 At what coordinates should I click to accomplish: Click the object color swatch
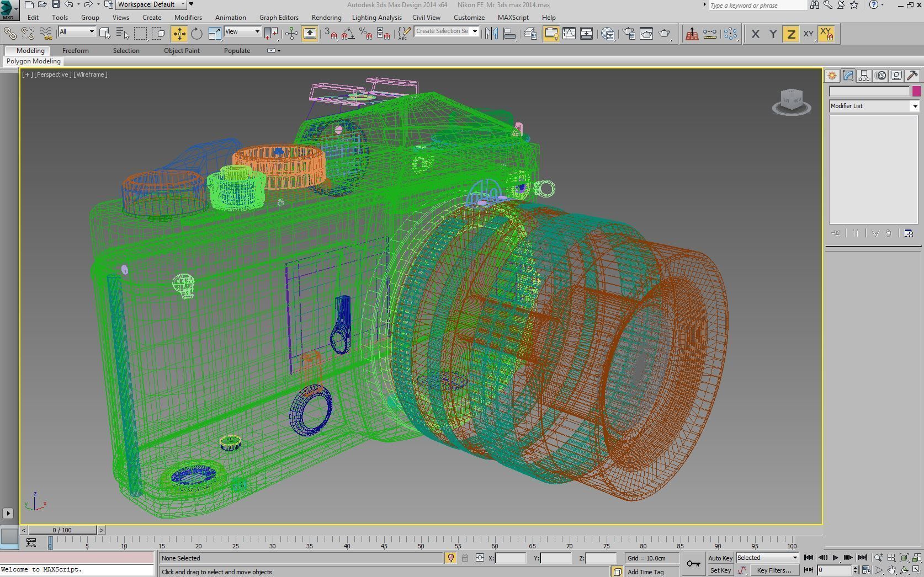coord(916,92)
